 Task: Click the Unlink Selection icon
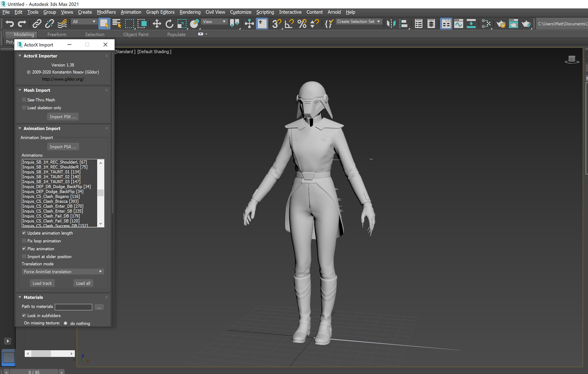click(50, 23)
